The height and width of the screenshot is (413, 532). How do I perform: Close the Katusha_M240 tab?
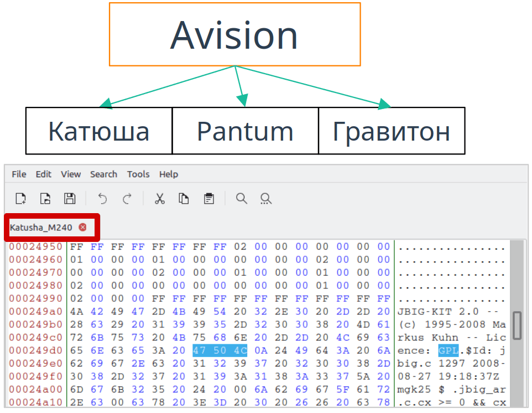pyautogui.click(x=82, y=226)
